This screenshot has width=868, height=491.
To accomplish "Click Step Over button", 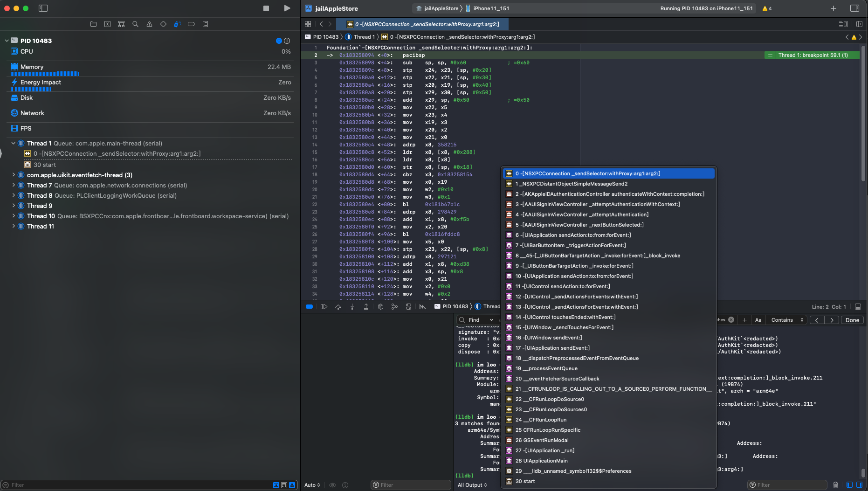I will coord(338,306).
